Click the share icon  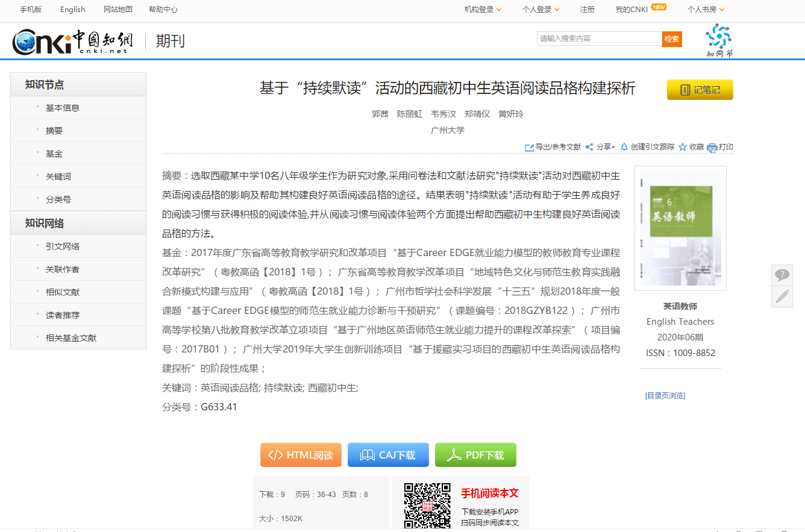point(589,148)
